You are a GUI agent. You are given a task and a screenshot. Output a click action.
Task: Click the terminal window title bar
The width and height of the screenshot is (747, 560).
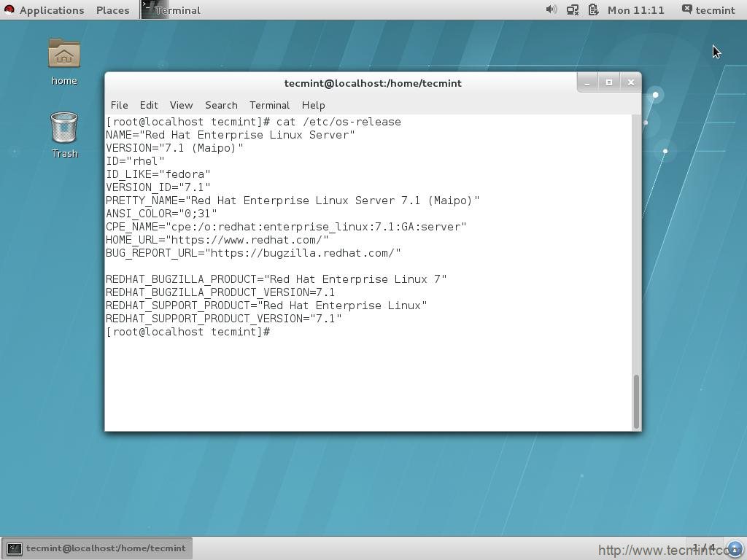pos(373,83)
